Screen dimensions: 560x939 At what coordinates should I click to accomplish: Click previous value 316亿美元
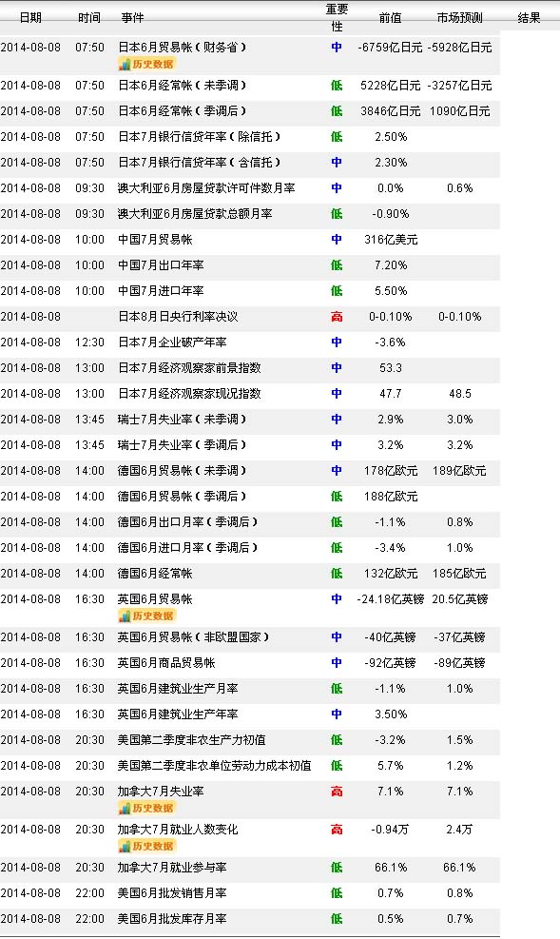[390, 240]
